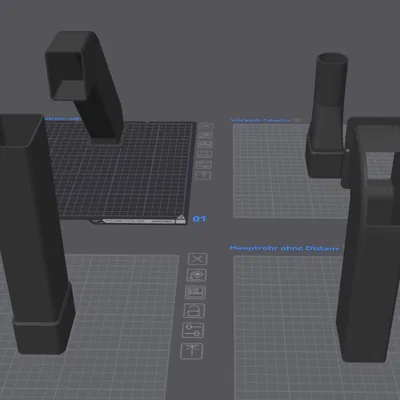Click the blue plate name above the upper-right plate
400x400 pixels.
pos(260,120)
